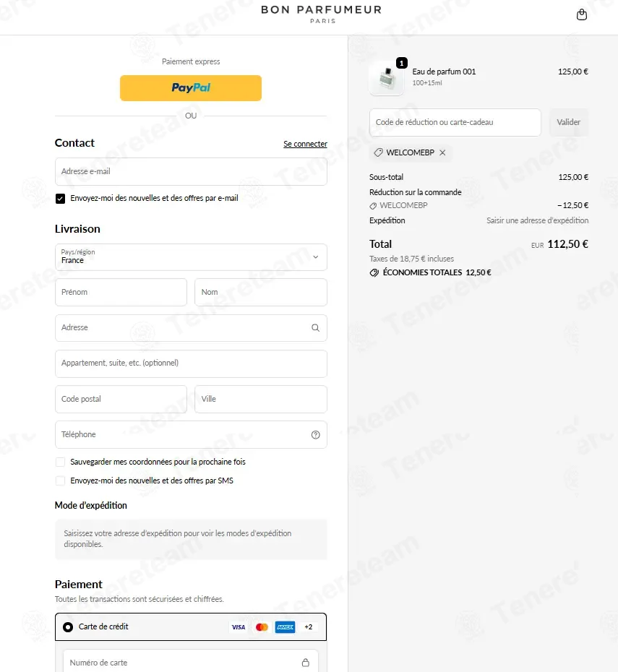Viewport: 618px width, 672px height.
Task: Show the +2 additional card types
Action: [309, 627]
